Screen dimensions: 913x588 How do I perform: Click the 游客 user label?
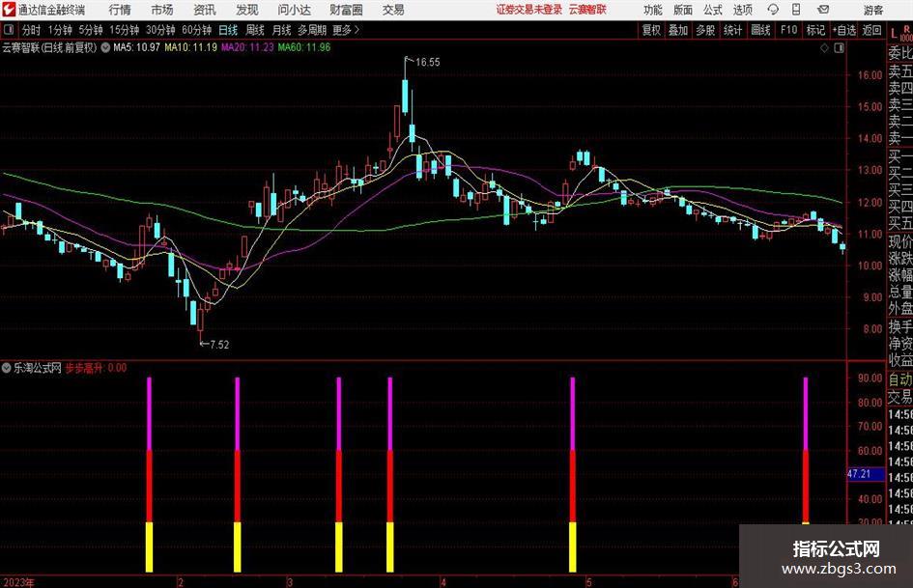click(x=873, y=10)
